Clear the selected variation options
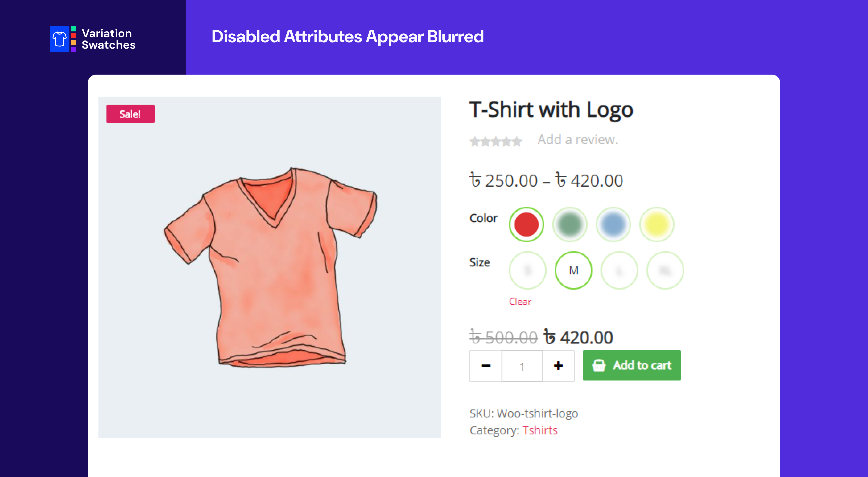868x477 pixels. click(x=520, y=302)
